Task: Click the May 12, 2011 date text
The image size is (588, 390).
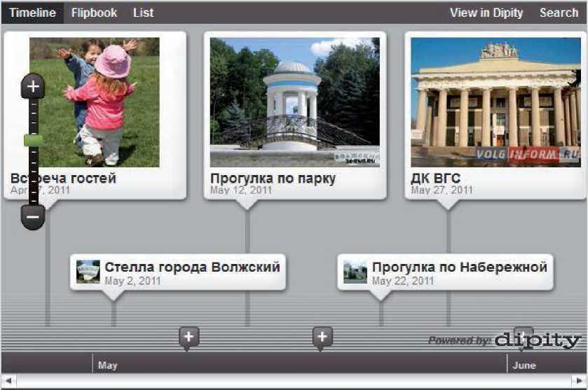Action: (x=241, y=190)
